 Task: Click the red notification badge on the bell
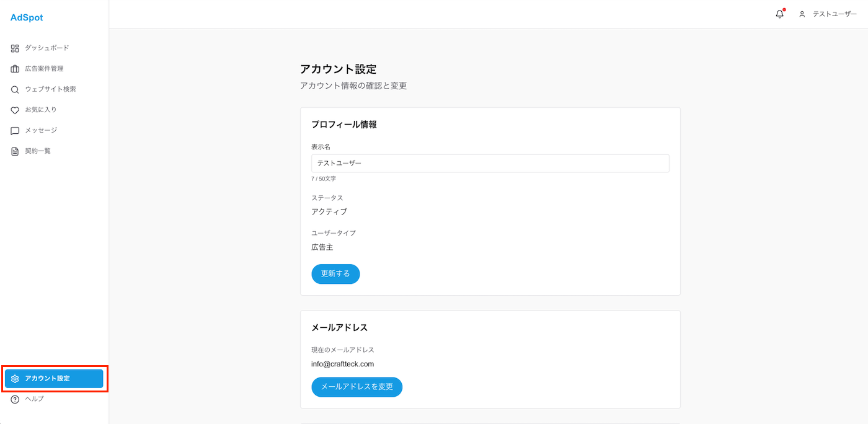point(783,9)
